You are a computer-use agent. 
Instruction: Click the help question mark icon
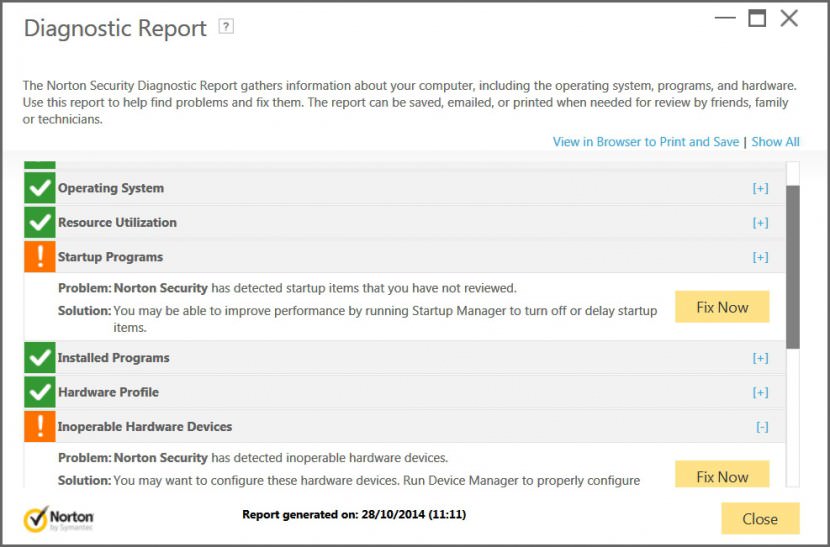[226, 26]
